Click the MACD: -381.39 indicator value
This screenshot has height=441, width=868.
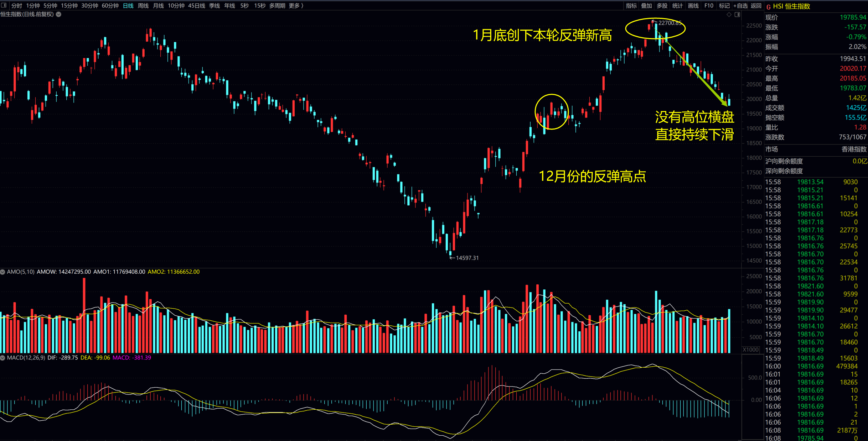click(x=132, y=358)
